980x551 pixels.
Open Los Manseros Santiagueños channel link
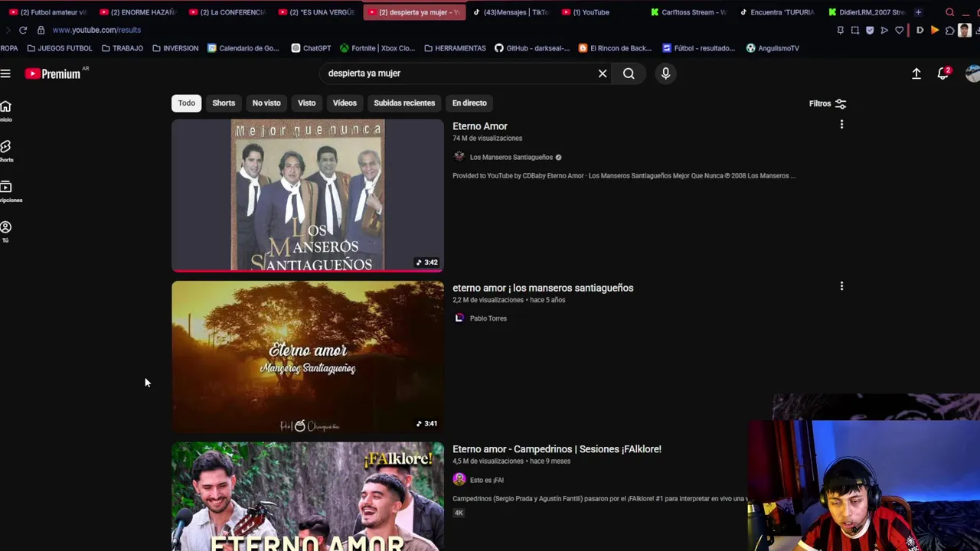[511, 157]
